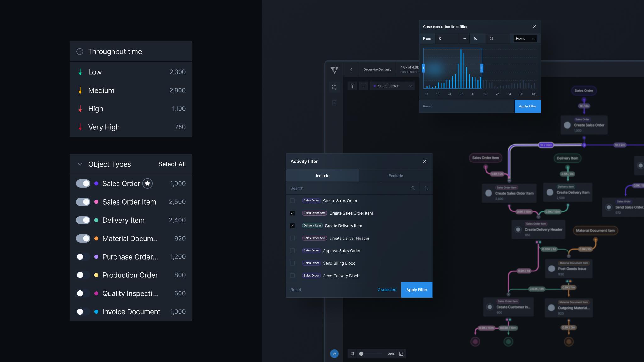Click the sort arrows icon beside Search
Viewport: 644px width, 362px height.
[x=426, y=188]
